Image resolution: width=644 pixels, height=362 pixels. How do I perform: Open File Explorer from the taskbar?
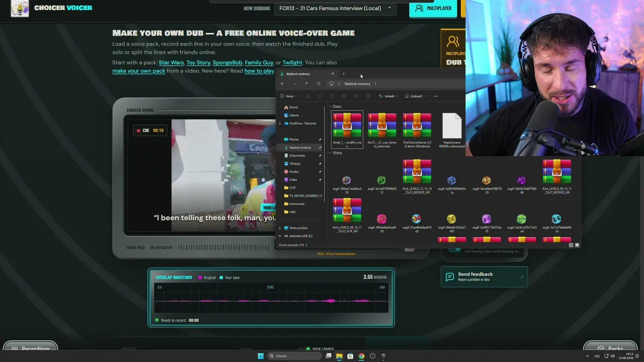pyautogui.click(x=339, y=356)
